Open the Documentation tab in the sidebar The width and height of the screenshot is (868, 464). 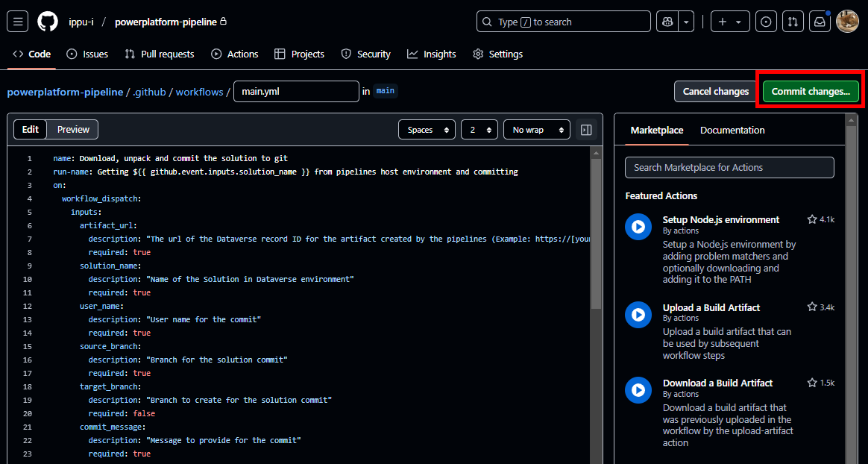coord(732,130)
